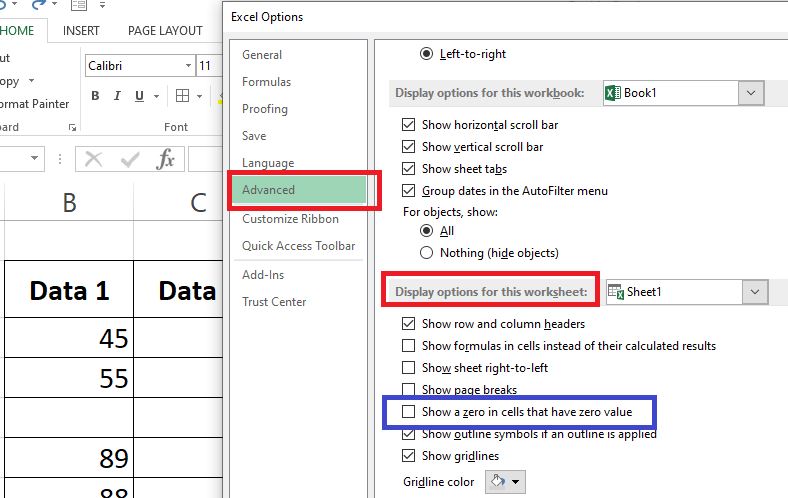Select column B header
The height and width of the screenshot is (498, 788).
click(x=69, y=203)
